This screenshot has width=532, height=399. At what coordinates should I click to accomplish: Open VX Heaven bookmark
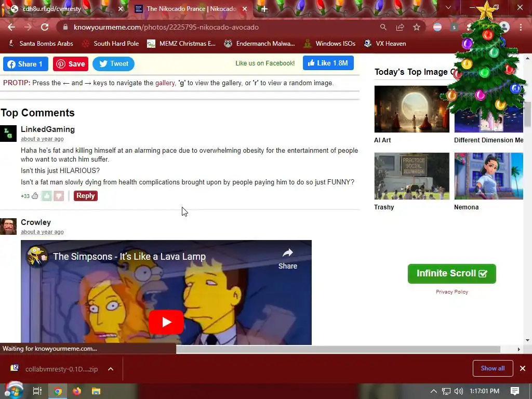[385, 44]
